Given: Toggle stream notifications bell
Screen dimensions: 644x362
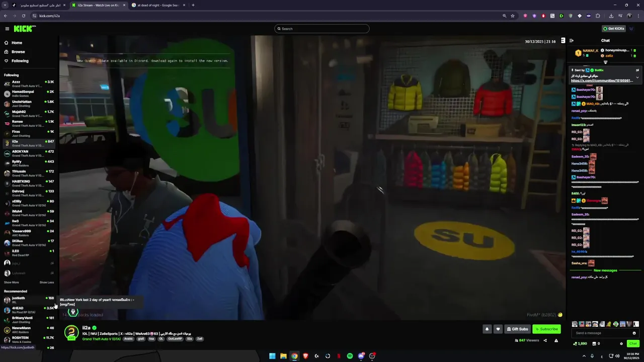Looking at the screenshot, I should 487,329.
